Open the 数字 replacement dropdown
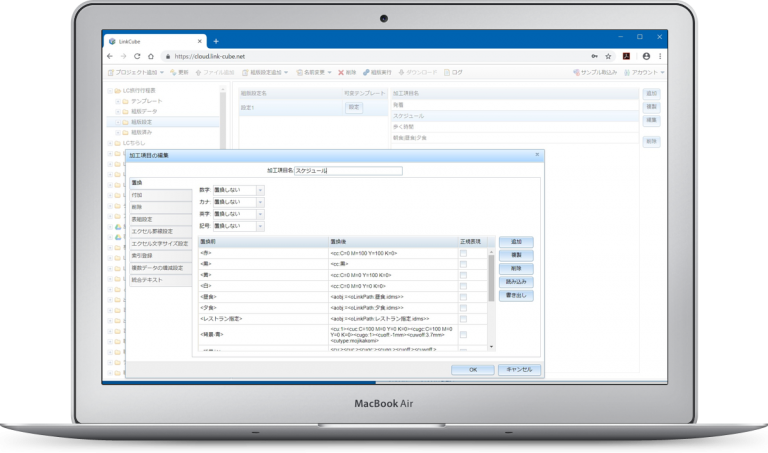This screenshot has width=768, height=453. point(260,189)
